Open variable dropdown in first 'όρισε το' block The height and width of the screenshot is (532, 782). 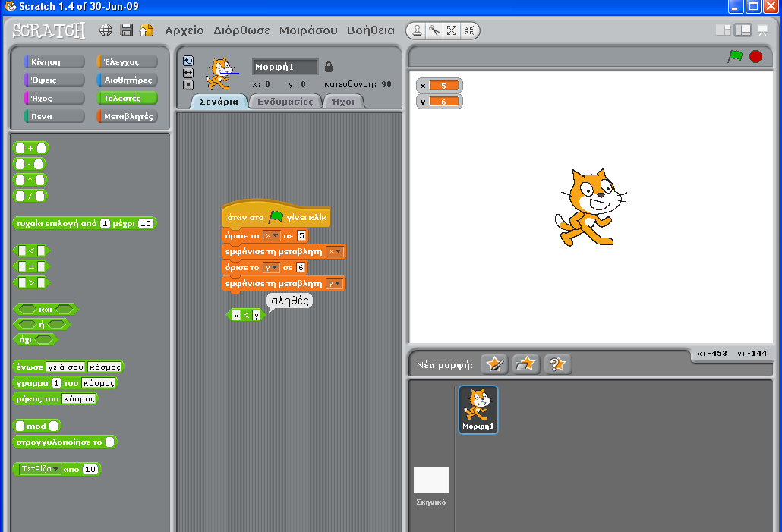click(x=272, y=236)
